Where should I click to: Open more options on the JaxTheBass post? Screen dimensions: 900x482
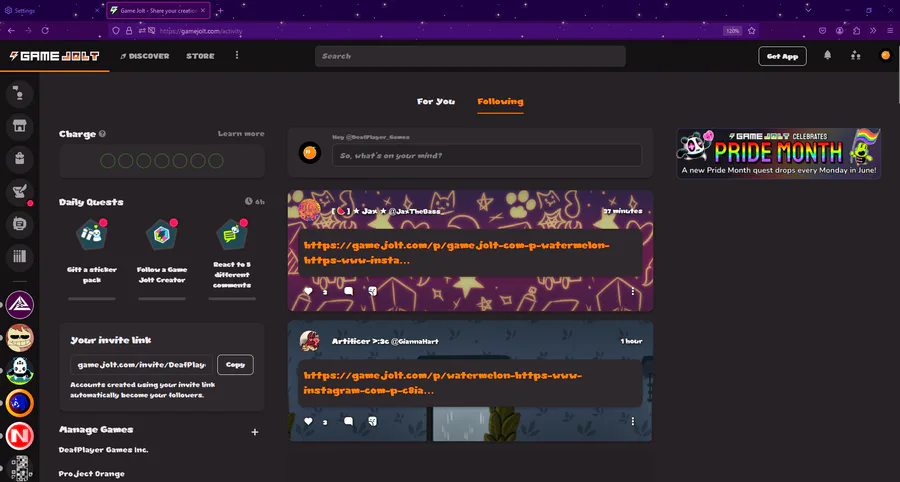pos(633,291)
